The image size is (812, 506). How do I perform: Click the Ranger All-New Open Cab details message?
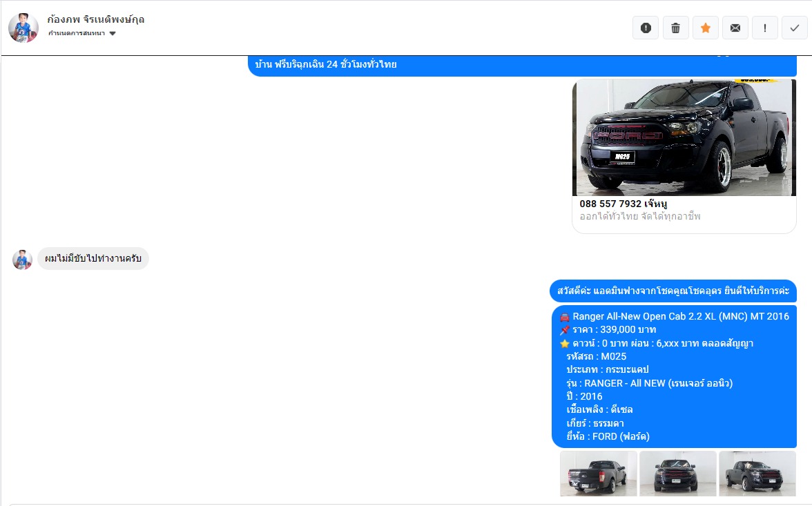pos(674,376)
